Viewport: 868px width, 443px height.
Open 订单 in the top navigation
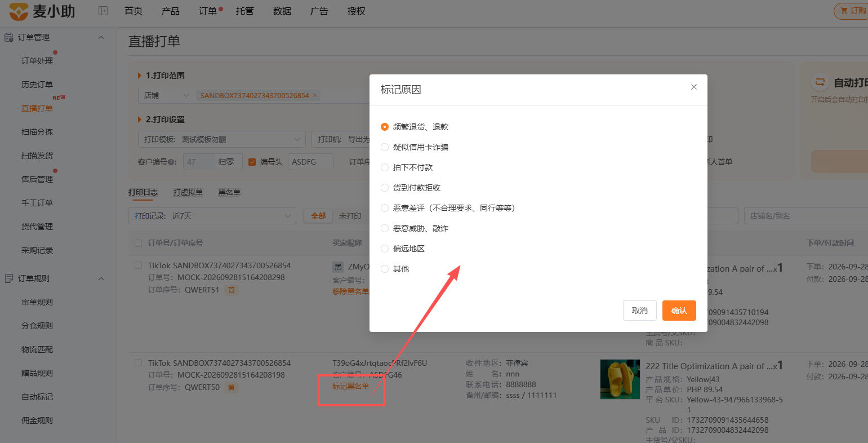click(x=207, y=11)
